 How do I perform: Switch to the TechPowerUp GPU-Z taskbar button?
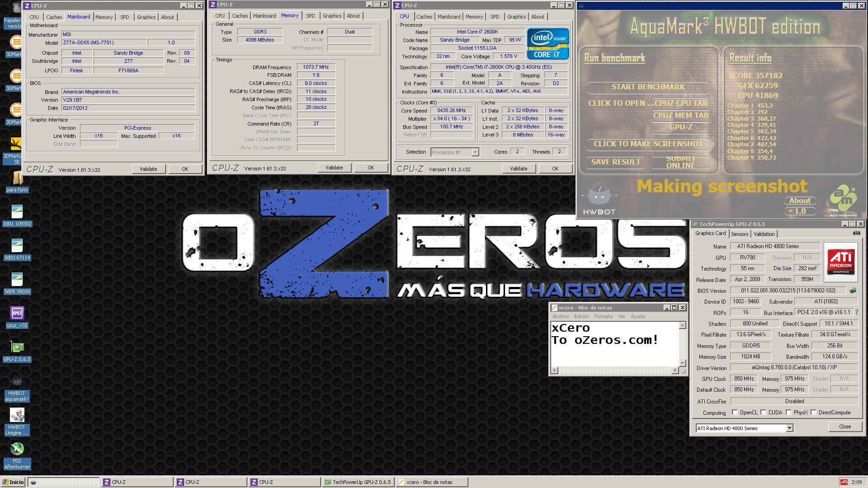[358, 482]
